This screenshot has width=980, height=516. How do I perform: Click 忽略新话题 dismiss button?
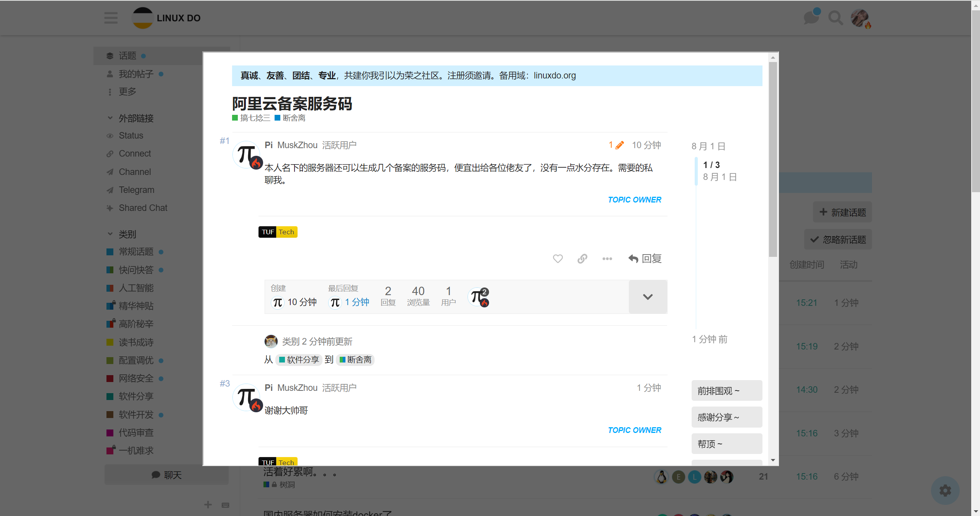click(838, 240)
